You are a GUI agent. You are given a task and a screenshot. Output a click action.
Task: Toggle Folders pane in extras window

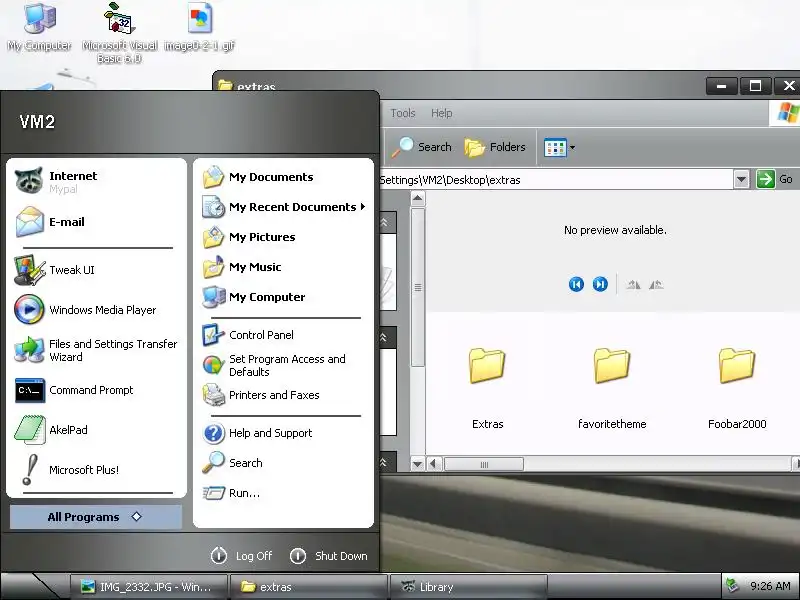coord(495,147)
